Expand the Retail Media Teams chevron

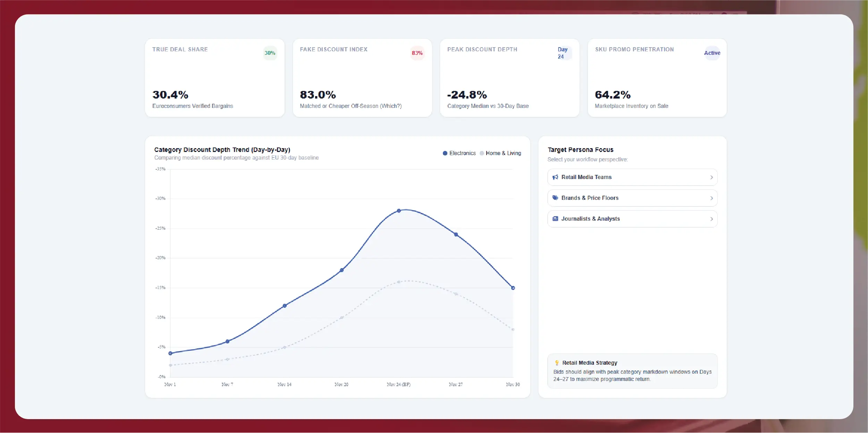[711, 177]
